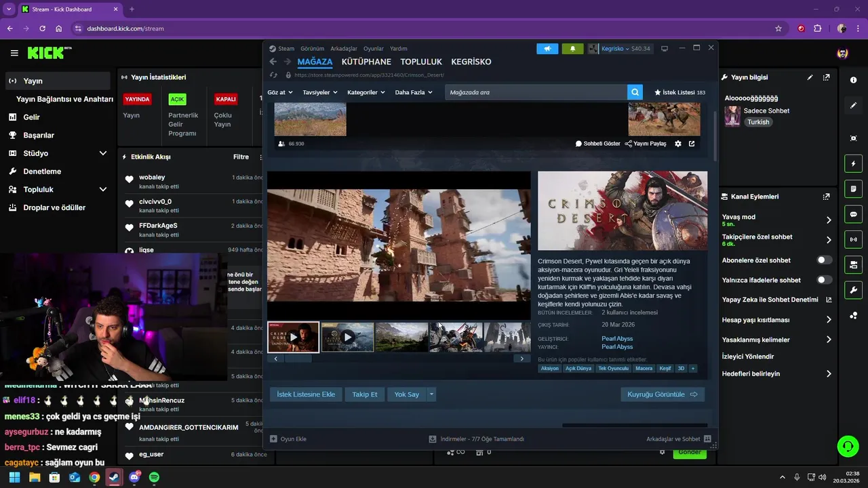The height and width of the screenshot is (488, 868).
Task: Open Steam notifications bell
Action: coord(572,49)
